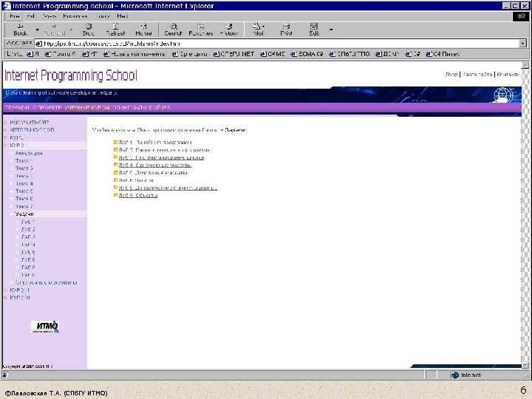The height and width of the screenshot is (399, 532).
Task: Open the Favorites menu in menu bar
Action: point(75,16)
